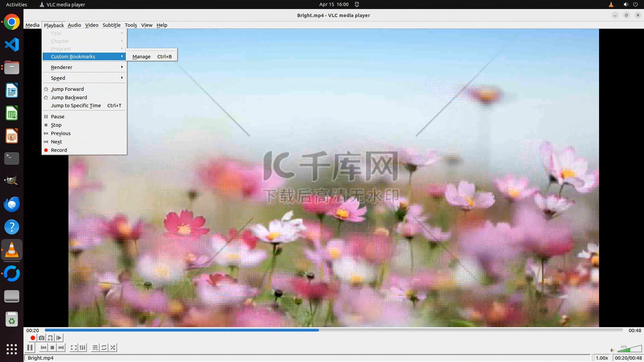Open extended settings equalizer icon
This screenshot has height=362, width=644.
pyautogui.click(x=83, y=348)
